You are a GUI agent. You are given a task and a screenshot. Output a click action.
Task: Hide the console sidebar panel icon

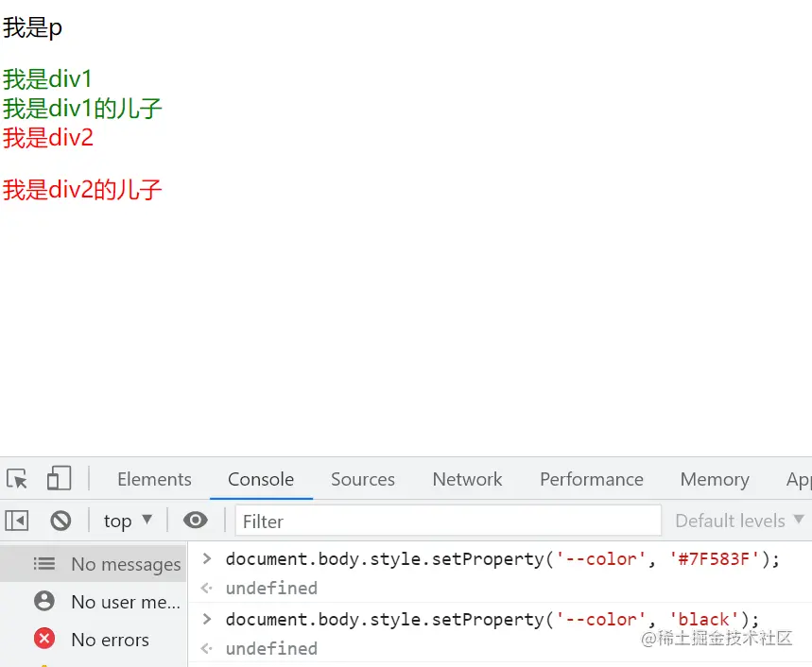coord(17,520)
